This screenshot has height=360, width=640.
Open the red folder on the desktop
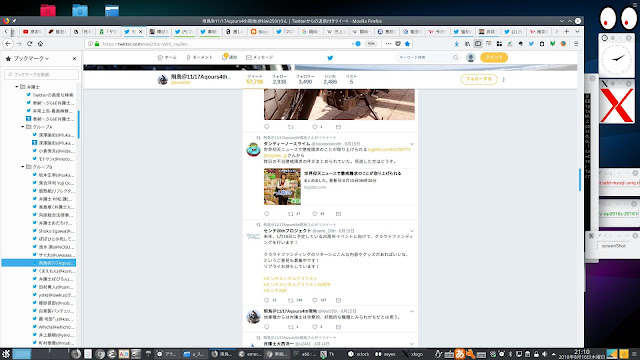tap(48, 11)
